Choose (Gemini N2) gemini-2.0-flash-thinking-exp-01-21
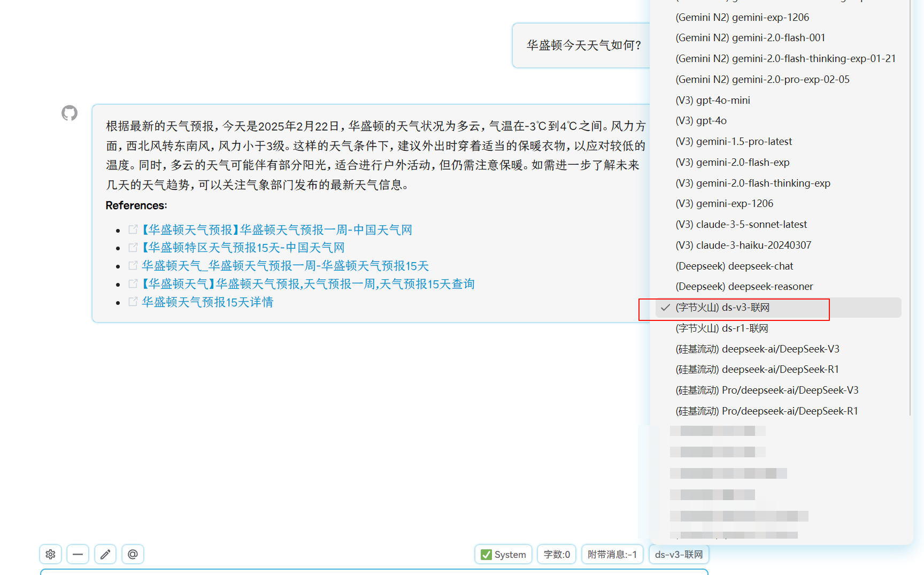 779,58
